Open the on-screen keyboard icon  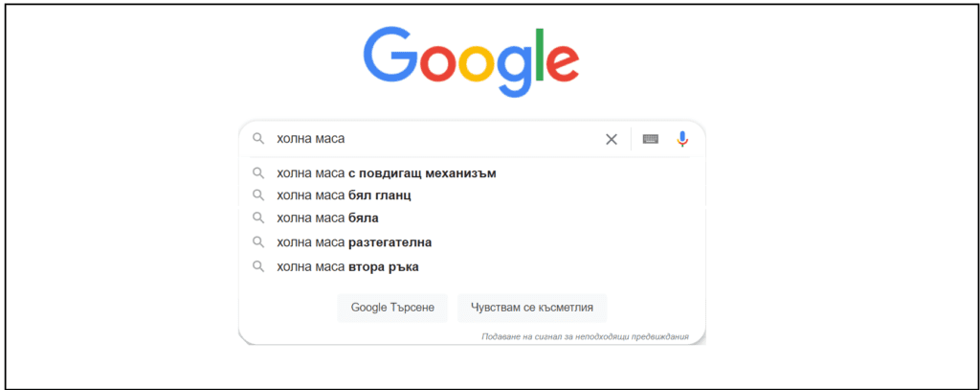coord(650,139)
